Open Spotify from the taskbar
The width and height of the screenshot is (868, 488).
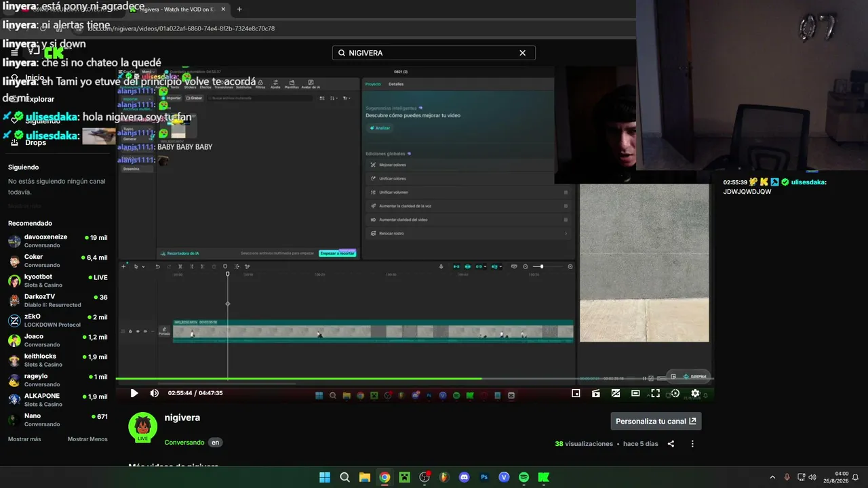click(x=524, y=477)
